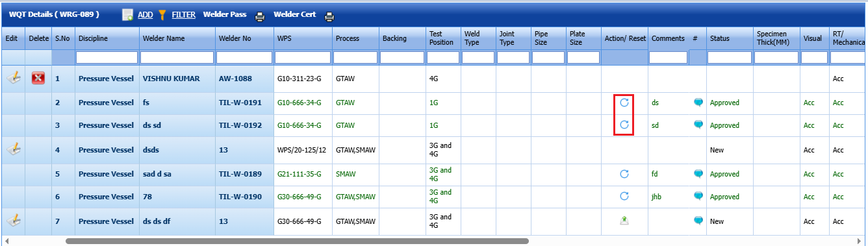Sort by Comments column header
868x246 pixels.
(668, 38)
